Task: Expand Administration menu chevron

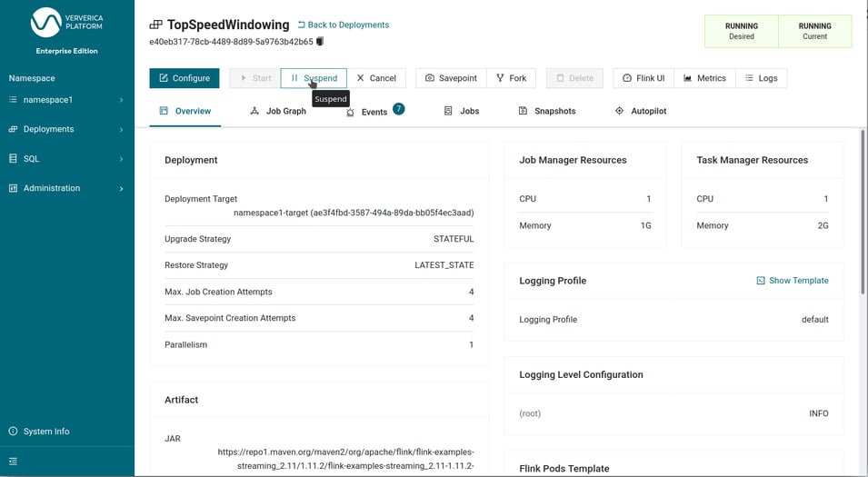Action: pyautogui.click(x=121, y=189)
